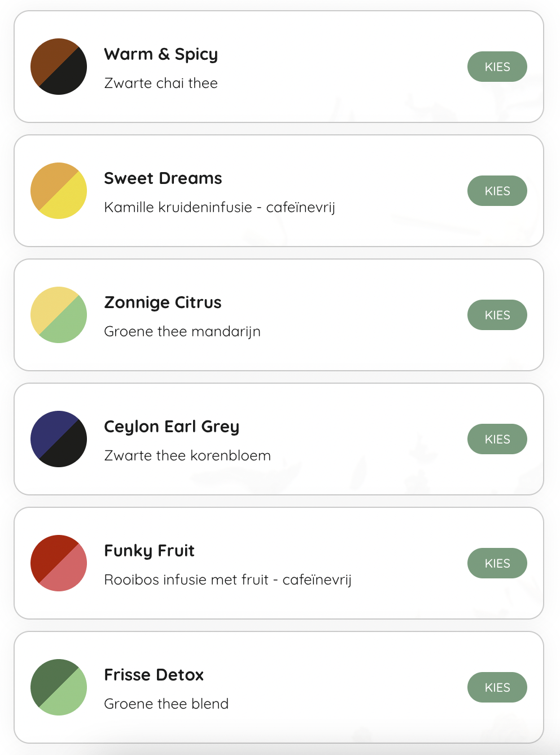Choose Frisse Detox with KIES

(x=497, y=687)
